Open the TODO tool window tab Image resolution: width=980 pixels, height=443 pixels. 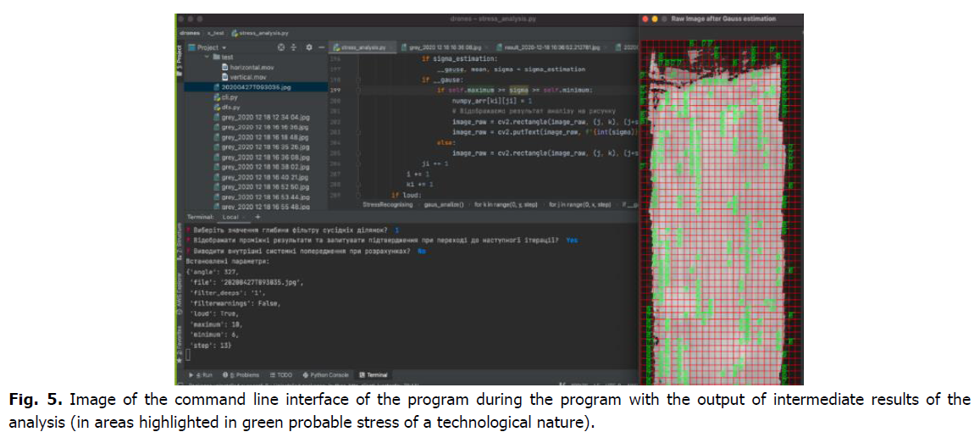[x=283, y=374]
